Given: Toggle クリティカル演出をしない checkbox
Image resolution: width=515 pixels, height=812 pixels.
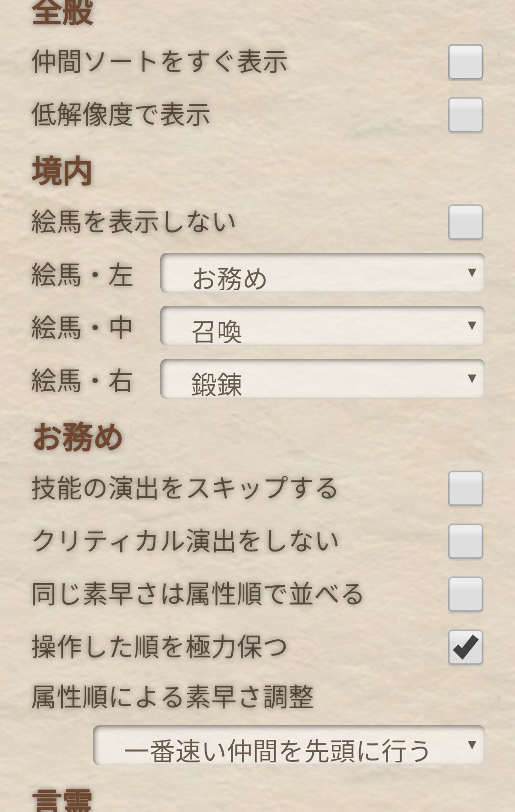Looking at the screenshot, I should pos(465,541).
